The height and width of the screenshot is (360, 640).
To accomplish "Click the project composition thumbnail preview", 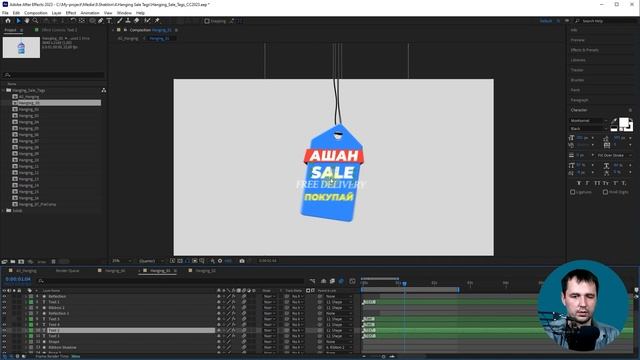I will click(21, 47).
